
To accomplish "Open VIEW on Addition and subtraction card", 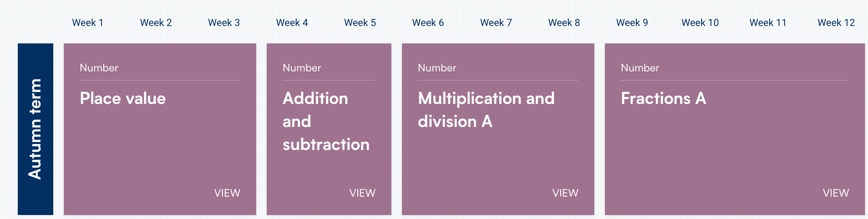I will 362,193.
